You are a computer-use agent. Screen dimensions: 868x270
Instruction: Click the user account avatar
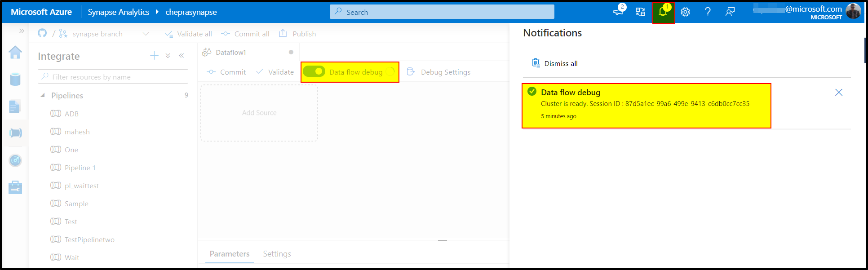click(853, 11)
